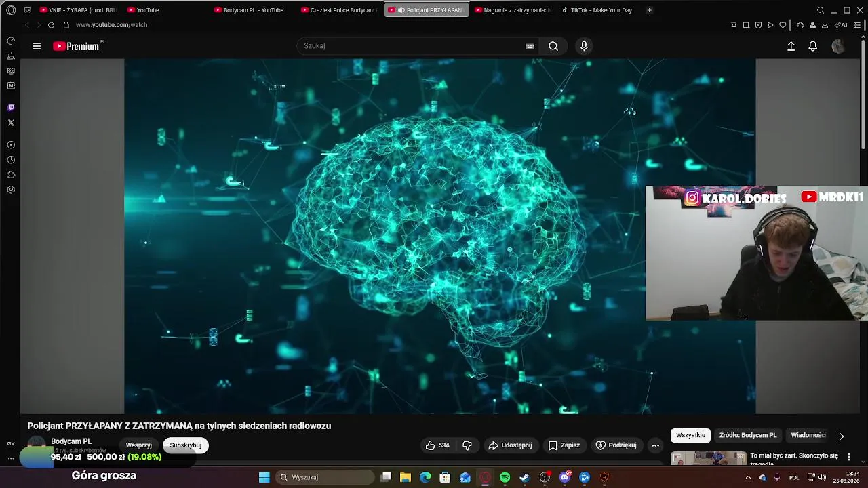Switch to VKIE - ŻYRAFA tab
Screen dimensions: 868x488
(x=79, y=10)
